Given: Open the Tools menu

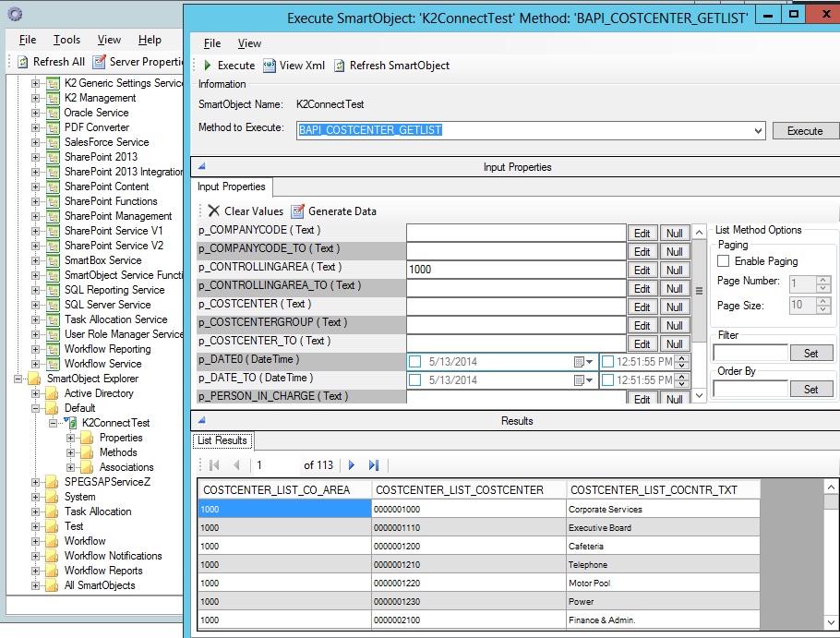Looking at the screenshot, I should point(66,40).
